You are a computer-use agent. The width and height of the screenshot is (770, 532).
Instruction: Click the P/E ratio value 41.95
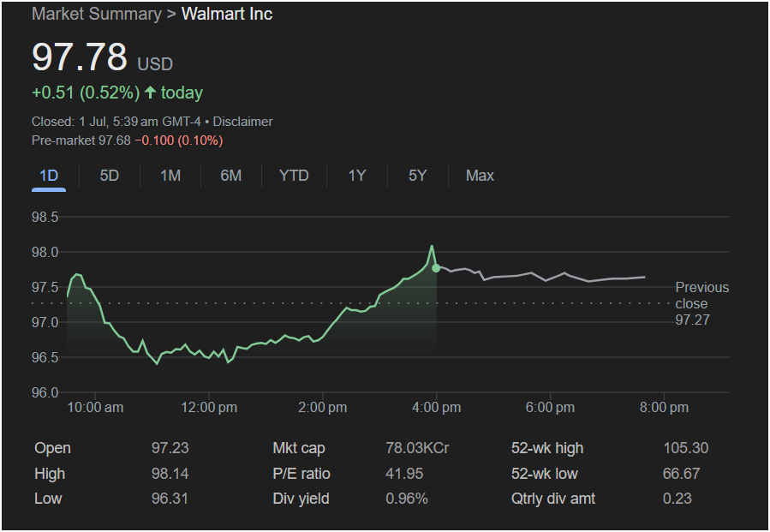(x=404, y=474)
